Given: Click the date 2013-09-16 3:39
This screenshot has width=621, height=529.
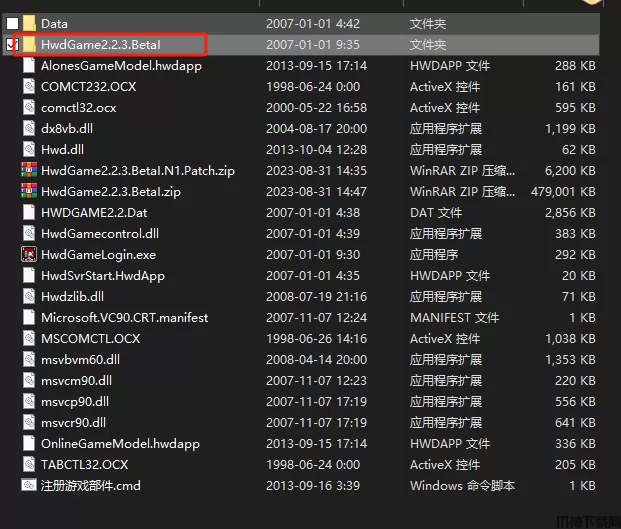Looking at the screenshot, I should (313, 485).
